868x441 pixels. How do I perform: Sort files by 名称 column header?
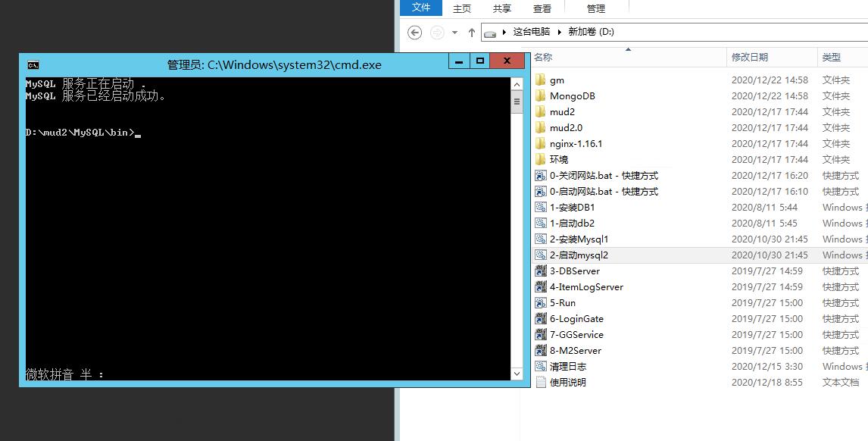pyautogui.click(x=543, y=57)
